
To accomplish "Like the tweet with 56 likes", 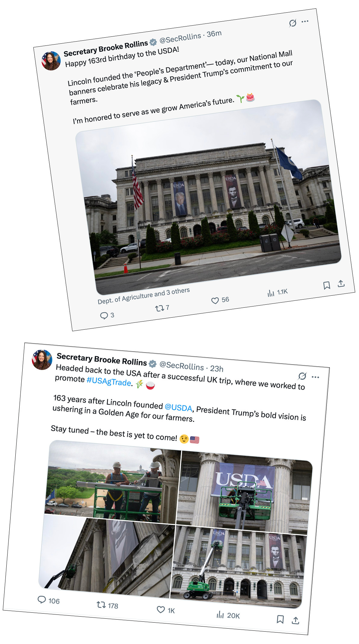I will (x=215, y=300).
